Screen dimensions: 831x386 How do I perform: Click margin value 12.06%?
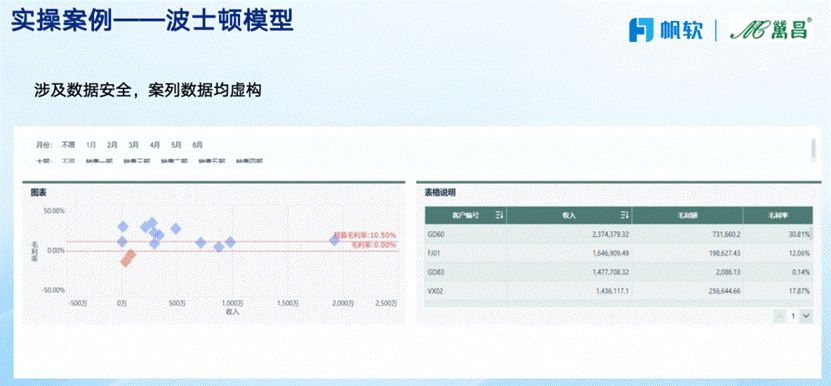point(800,253)
